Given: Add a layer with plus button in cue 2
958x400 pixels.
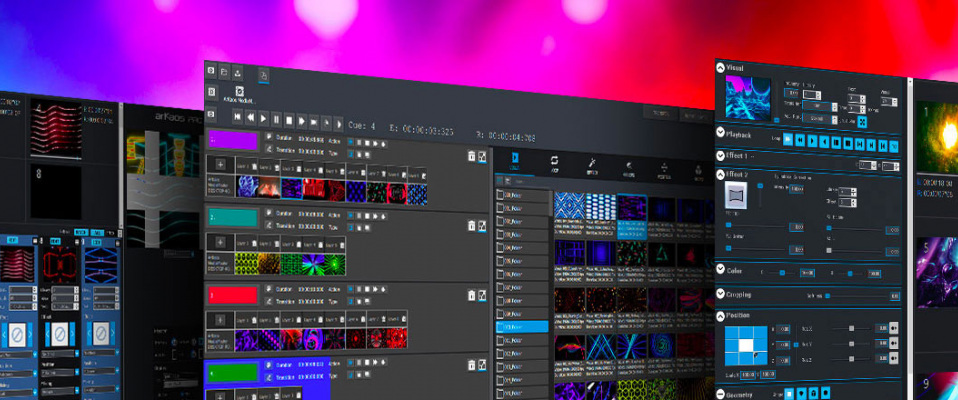Looking at the screenshot, I should click(221, 242).
